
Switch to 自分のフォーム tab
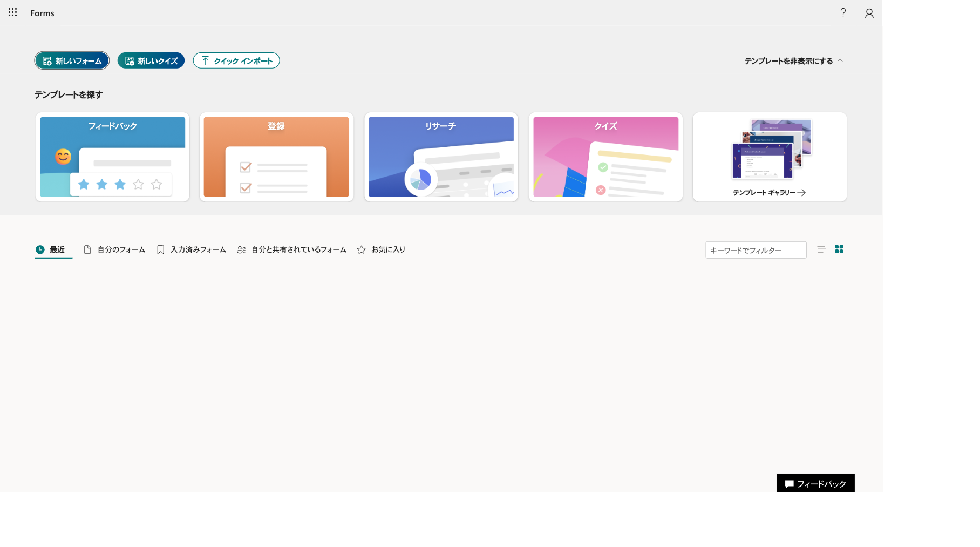pyautogui.click(x=114, y=249)
